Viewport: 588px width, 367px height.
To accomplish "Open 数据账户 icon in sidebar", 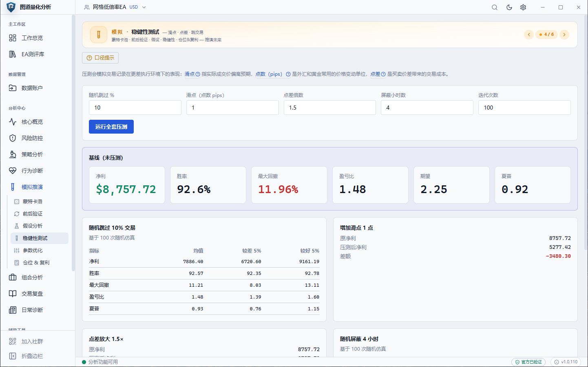I will pyautogui.click(x=13, y=88).
